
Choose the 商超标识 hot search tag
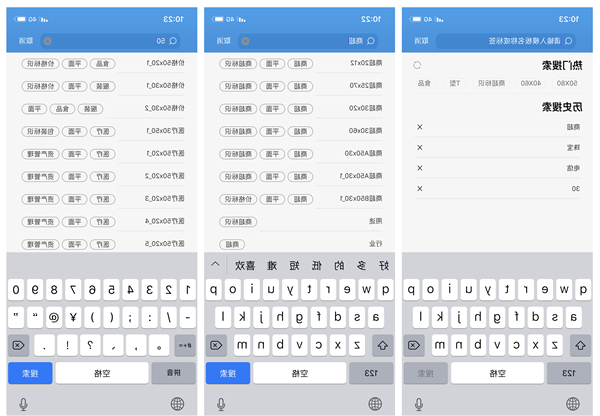(491, 83)
